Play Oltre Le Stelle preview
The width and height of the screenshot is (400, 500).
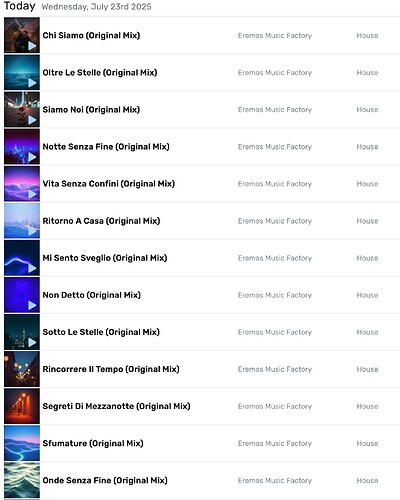click(x=32, y=83)
